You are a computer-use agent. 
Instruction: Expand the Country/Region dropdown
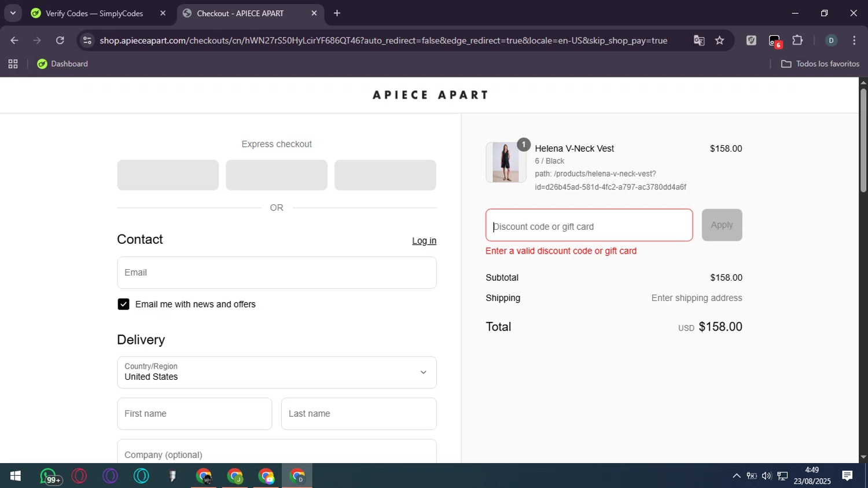(277, 372)
